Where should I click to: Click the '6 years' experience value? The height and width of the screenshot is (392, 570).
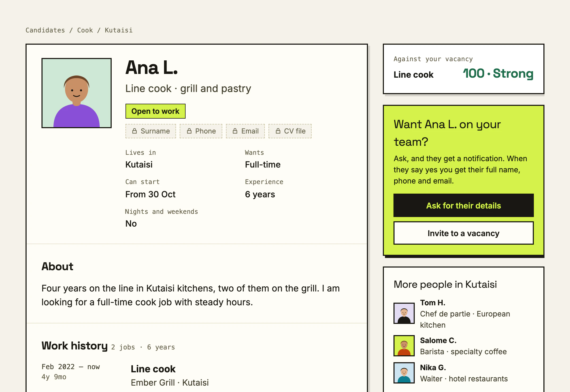(260, 194)
